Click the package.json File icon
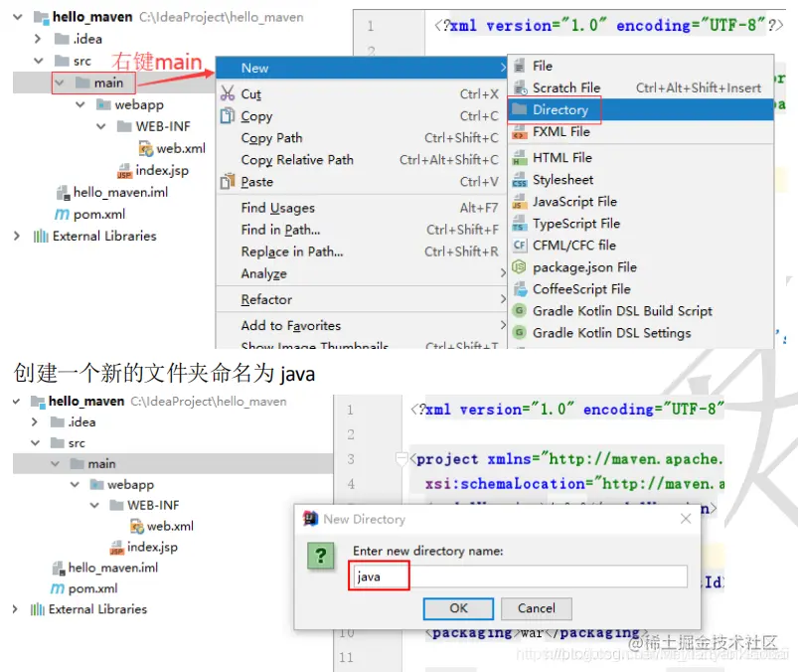This screenshot has width=798, height=672. pos(519,266)
